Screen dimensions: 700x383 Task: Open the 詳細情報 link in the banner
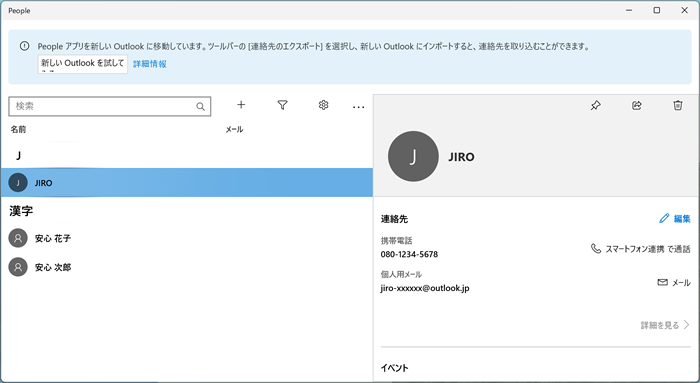[150, 64]
